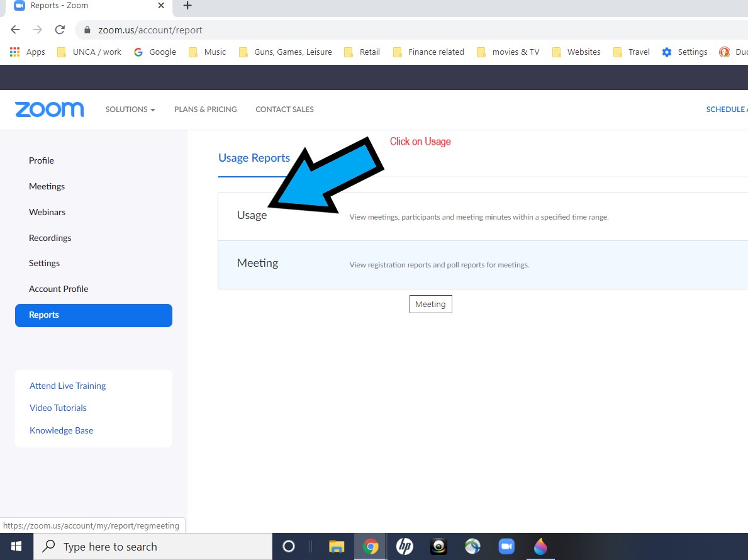748x560 pixels.
Task: Open the UNCA / work bookmarks folder
Action: [x=89, y=52]
